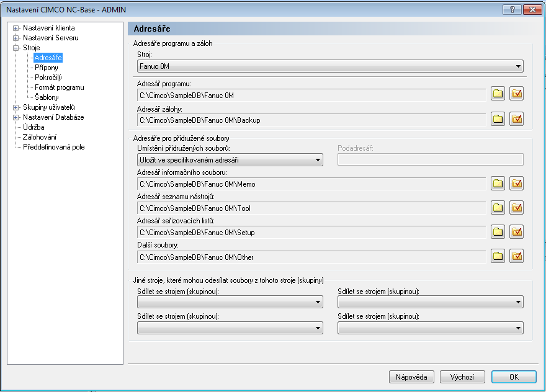Click the Podadresář text field
This screenshot has width=546, height=392.
coord(431,159)
